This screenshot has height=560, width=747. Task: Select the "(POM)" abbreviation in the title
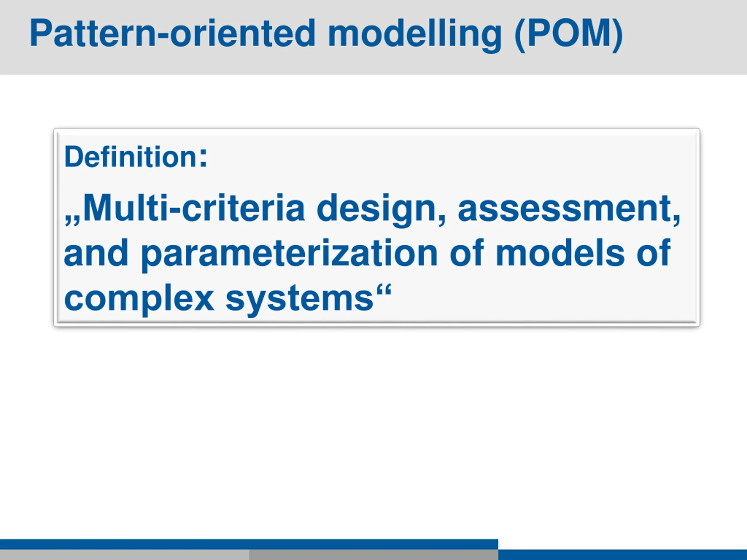569,34
